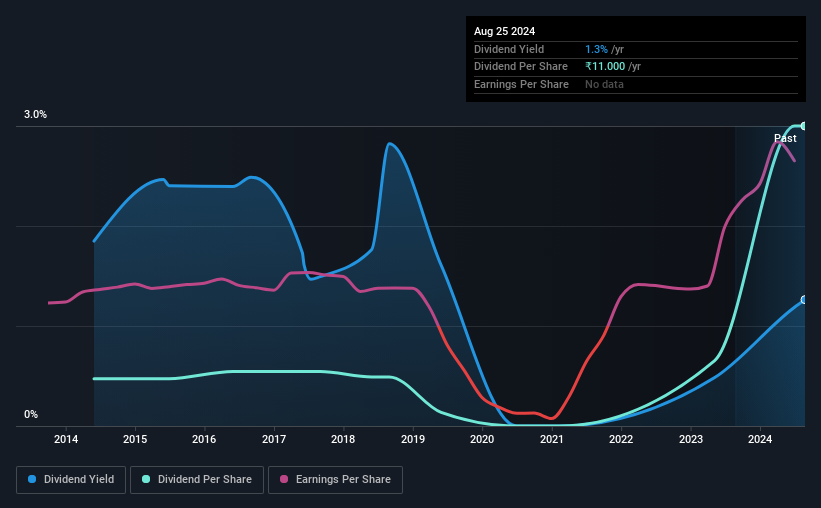The image size is (821, 508).
Task: Click the blue Dividend Yield legend dot
Action: pos(32,479)
